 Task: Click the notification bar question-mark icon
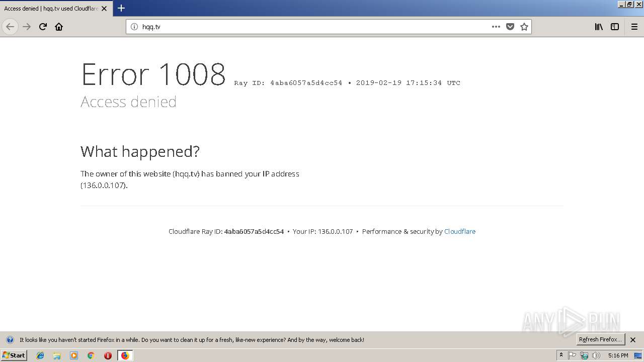pyautogui.click(x=10, y=340)
